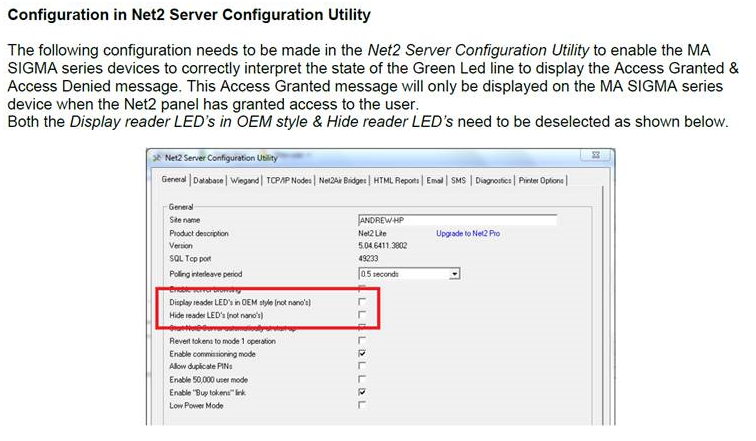Click the Net2 Server Configuration Utility title icon
Viewport: 756px width, 441px height.
tap(157, 158)
